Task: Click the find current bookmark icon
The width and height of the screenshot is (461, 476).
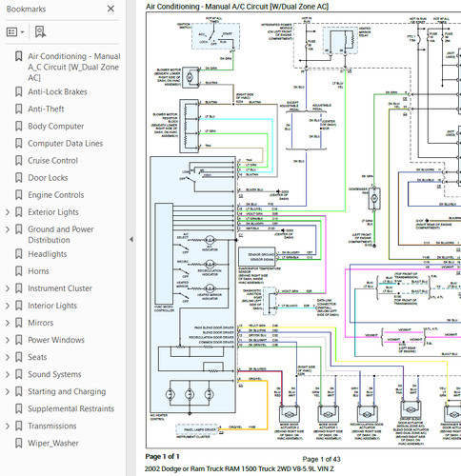Action: click(40, 31)
